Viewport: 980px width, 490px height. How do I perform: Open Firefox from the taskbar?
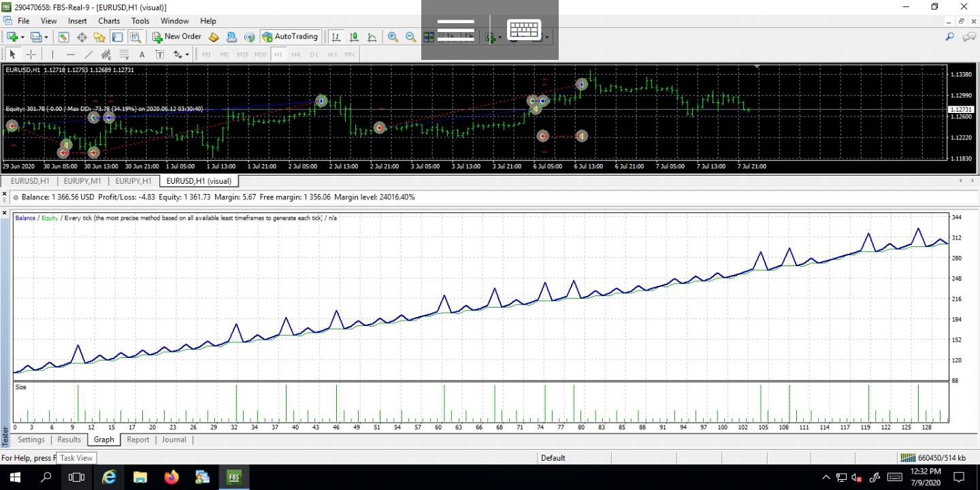pos(171,477)
